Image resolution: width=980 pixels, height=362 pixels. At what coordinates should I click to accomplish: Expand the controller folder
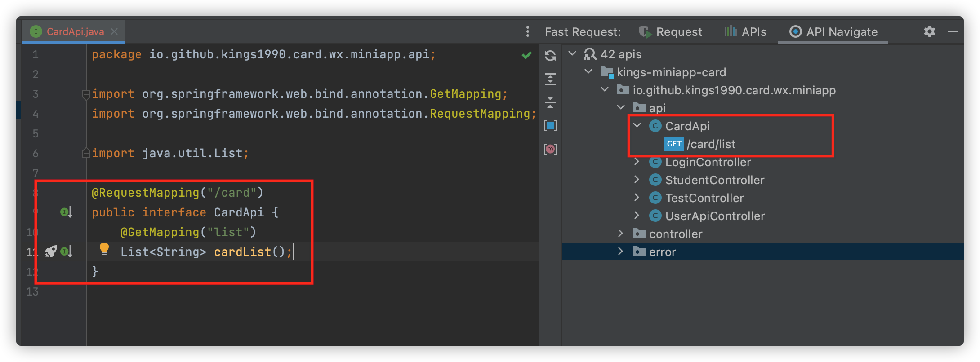pyautogui.click(x=621, y=234)
